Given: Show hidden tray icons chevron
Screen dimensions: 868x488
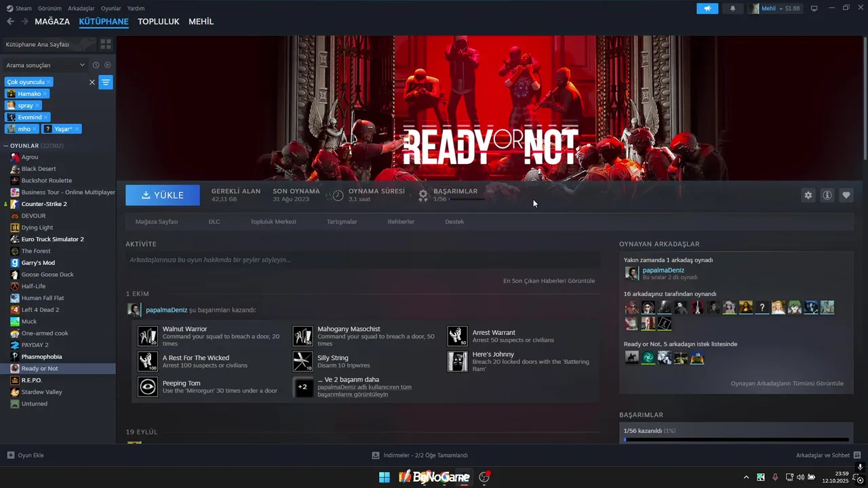Looking at the screenshot, I should coord(747,477).
